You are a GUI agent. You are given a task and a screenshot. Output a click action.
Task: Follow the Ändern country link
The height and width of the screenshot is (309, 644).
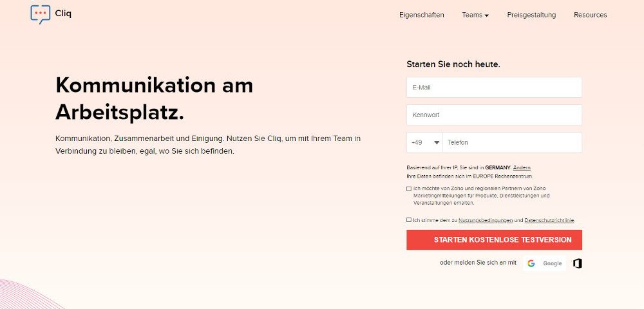coord(522,167)
